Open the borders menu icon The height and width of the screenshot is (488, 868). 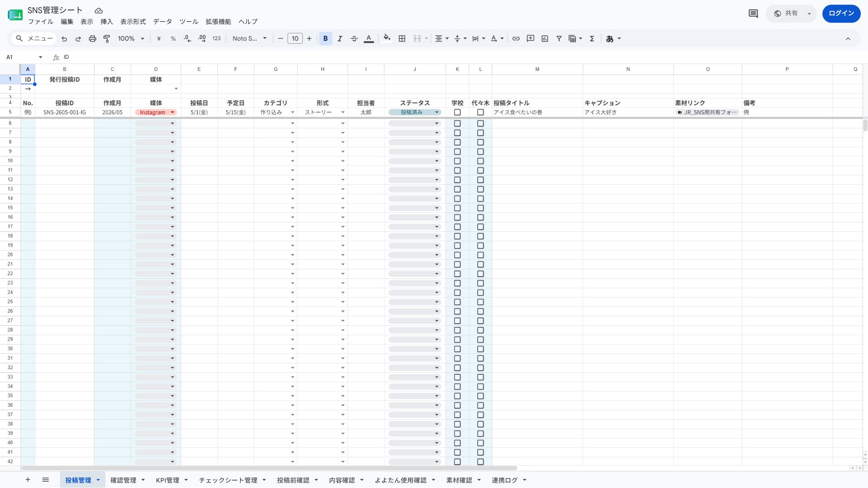pyautogui.click(x=402, y=39)
